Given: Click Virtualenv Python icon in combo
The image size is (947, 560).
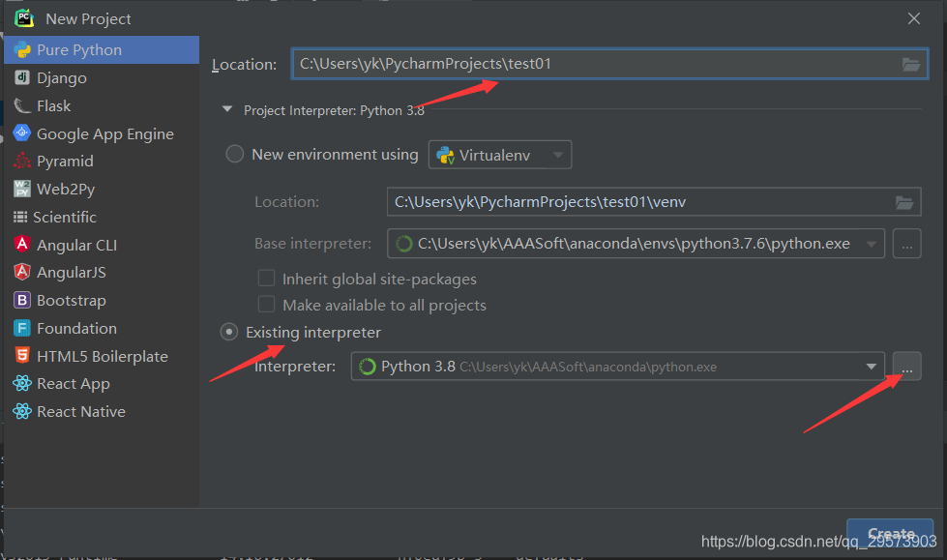Looking at the screenshot, I should (446, 156).
